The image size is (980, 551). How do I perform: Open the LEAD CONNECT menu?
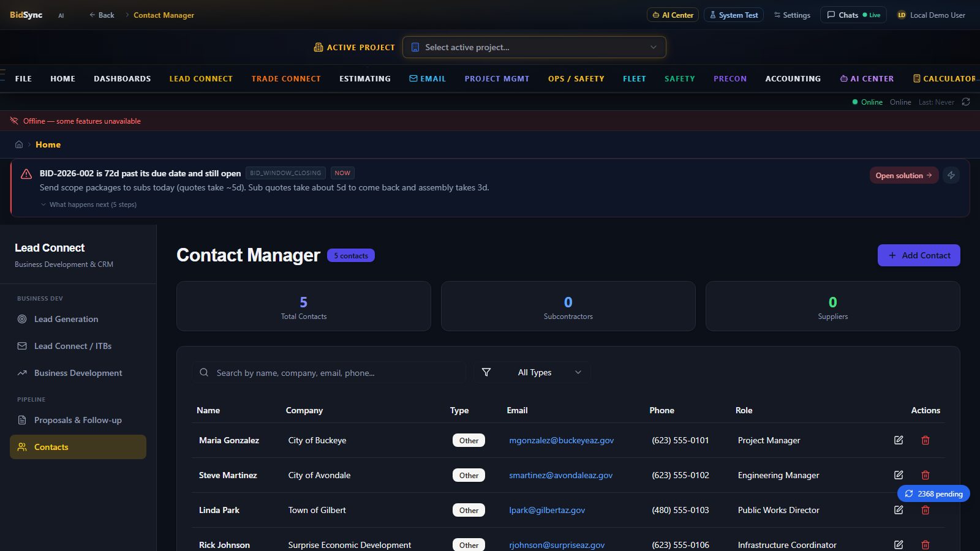[x=201, y=78]
